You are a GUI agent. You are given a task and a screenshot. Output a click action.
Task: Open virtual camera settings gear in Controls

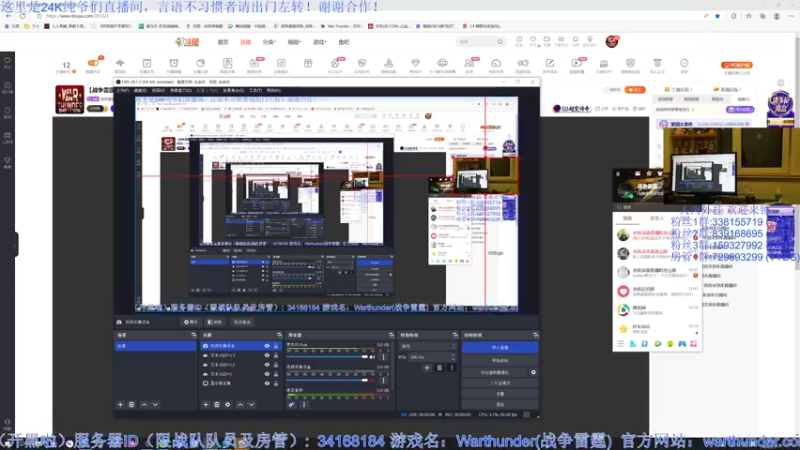coord(533,372)
